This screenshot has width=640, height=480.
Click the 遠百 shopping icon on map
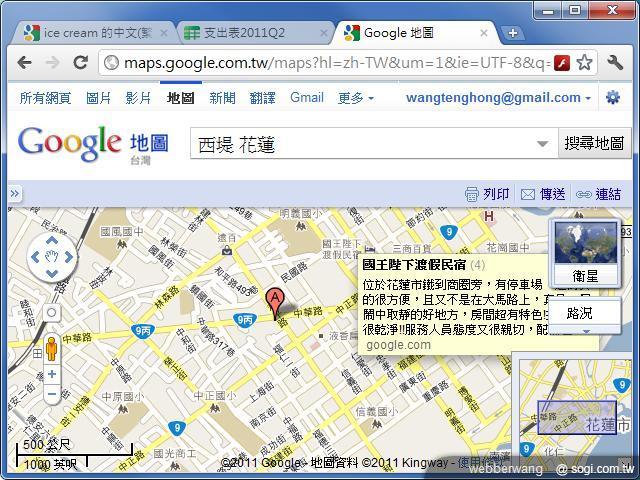[227, 251]
